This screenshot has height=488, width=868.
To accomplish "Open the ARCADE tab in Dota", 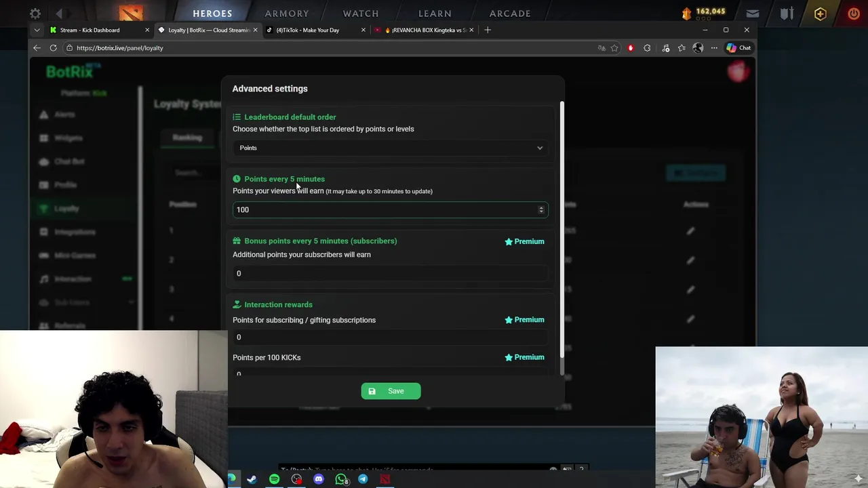I will point(510,14).
